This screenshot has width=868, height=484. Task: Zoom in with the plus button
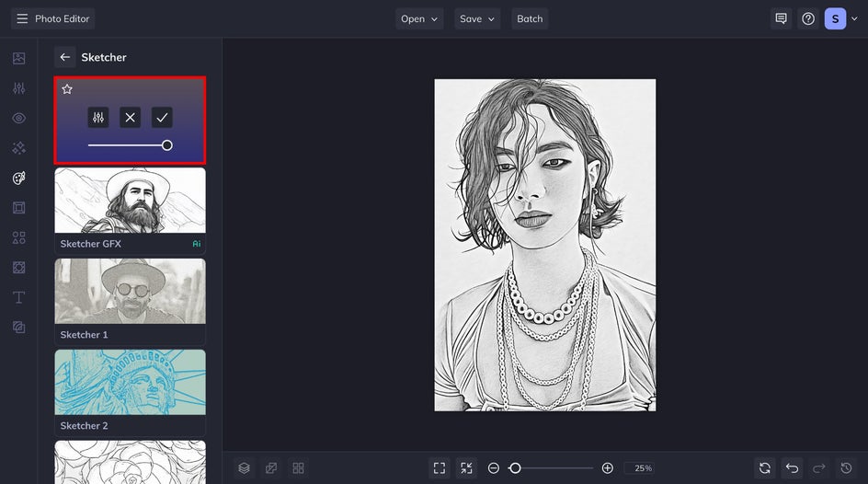coord(607,468)
